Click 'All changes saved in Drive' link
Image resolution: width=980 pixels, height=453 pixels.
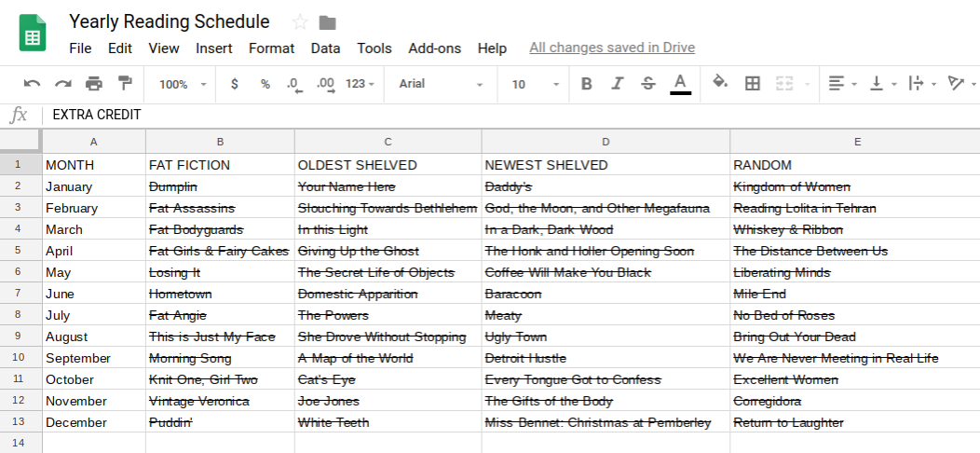[612, 48]
